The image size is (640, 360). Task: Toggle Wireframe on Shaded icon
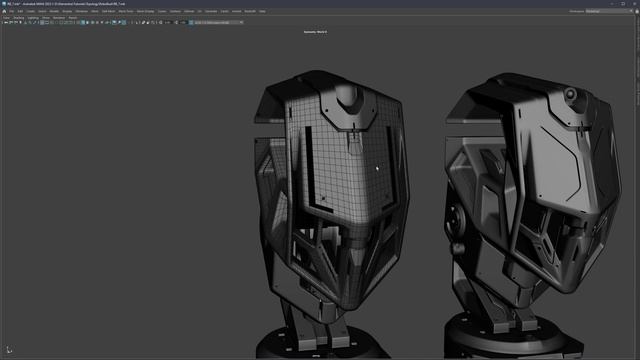[93, 22]
